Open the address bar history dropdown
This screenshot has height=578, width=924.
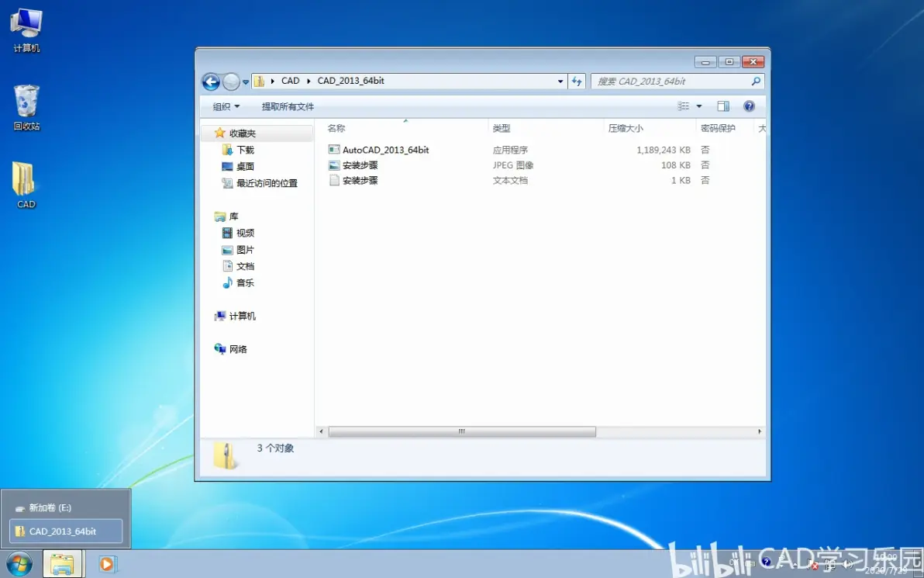point(560,81)
